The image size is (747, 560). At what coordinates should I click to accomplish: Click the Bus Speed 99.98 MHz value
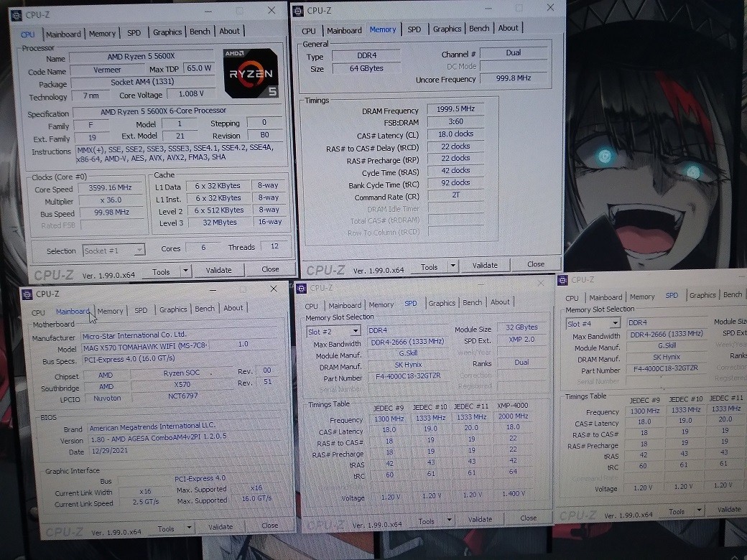click(x=111, y=213)
